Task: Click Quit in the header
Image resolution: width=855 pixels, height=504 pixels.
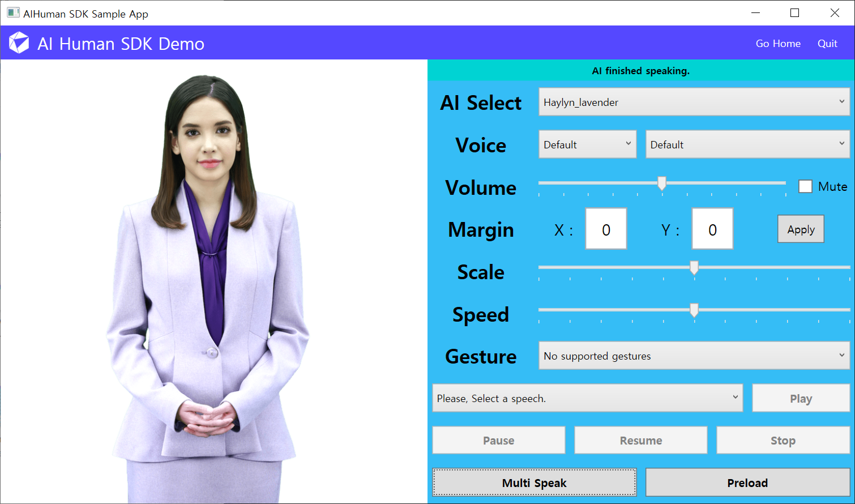Action: point(827,44)
